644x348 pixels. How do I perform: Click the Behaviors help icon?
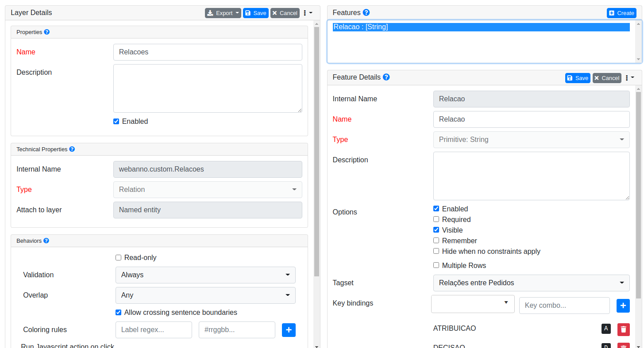pos(46,241)
